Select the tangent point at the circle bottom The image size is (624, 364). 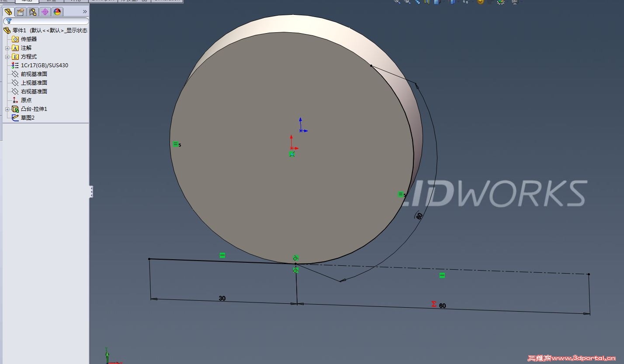[x=295, y=264]
